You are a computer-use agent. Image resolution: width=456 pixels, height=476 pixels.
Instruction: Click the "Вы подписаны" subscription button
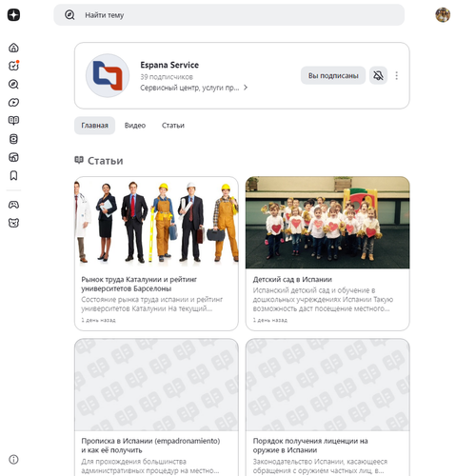point(333,75)
